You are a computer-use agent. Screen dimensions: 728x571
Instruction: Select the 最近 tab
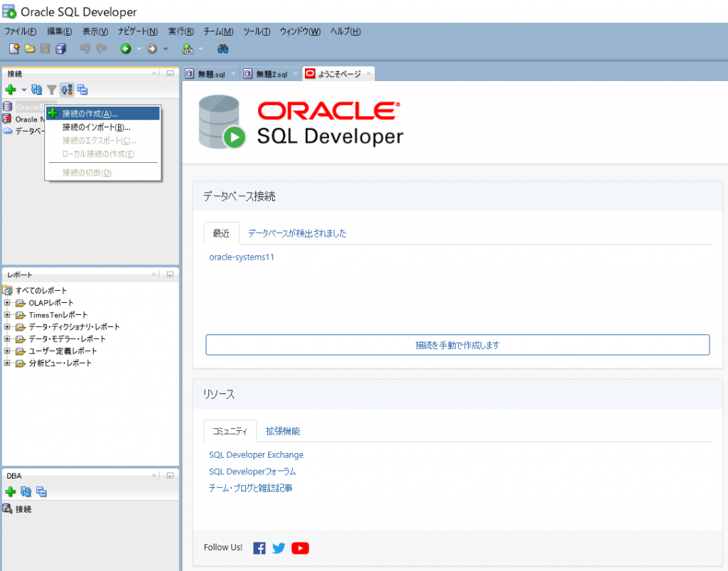click(x=222, y=233)
